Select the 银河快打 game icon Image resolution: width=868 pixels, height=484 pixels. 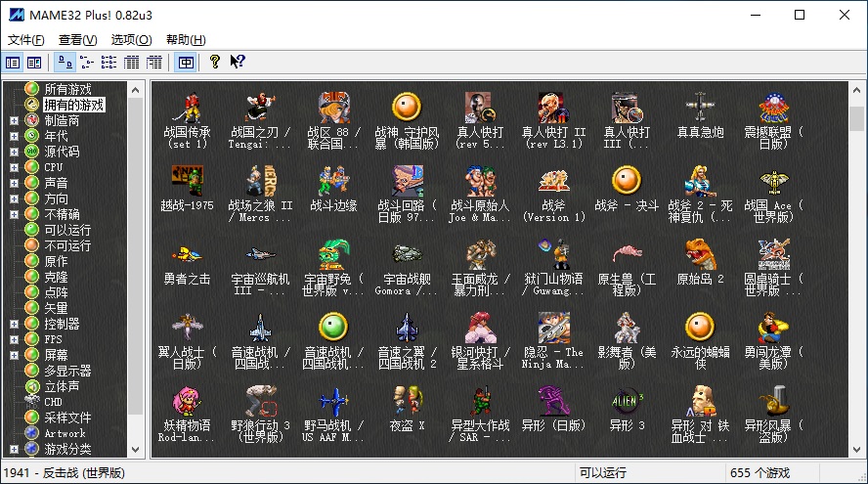click(x=480, y=327)
